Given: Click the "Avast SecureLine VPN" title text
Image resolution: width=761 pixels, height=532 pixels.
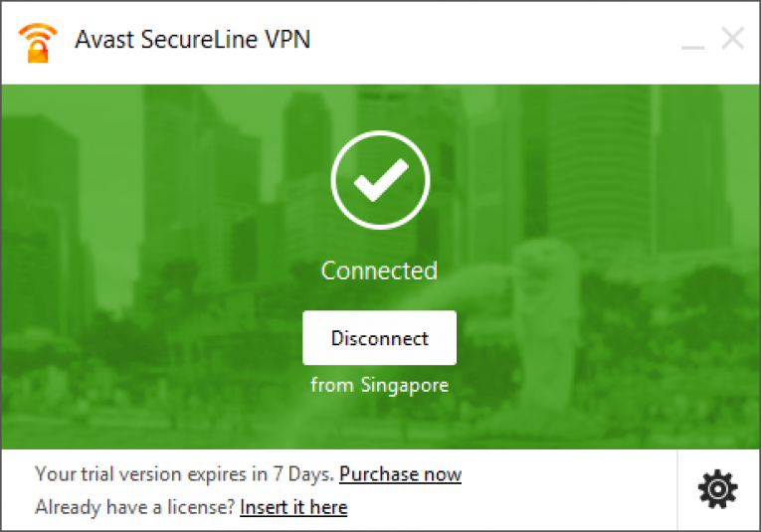Looking at the screenshot, I should (192, 41).
